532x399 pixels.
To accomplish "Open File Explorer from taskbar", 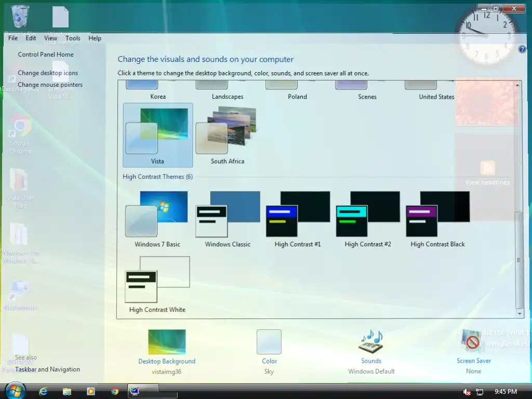I will tap(67, 392).
